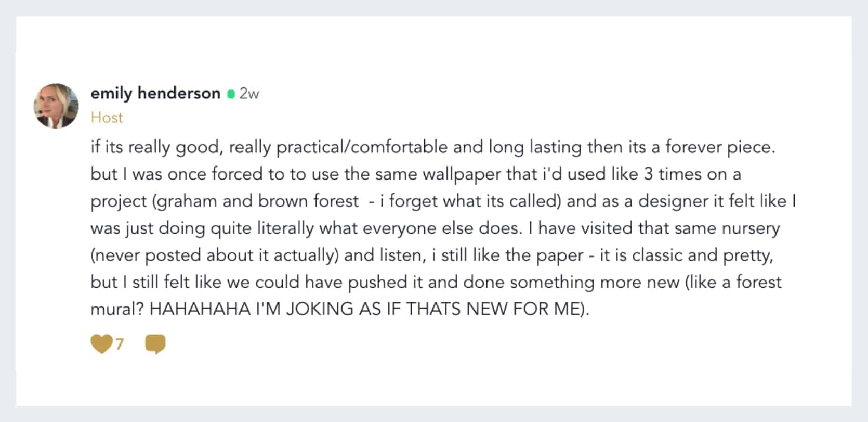Click the gold Host label

point(107,118)
